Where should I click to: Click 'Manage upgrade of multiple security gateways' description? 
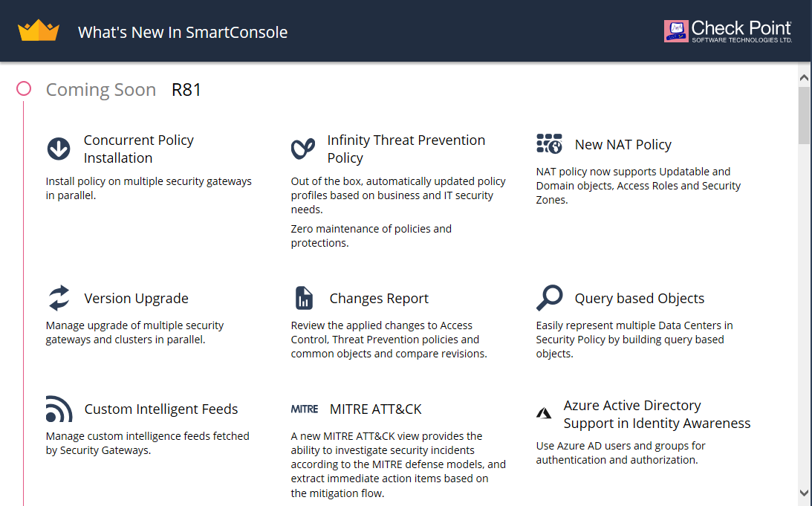pos(134,332)
